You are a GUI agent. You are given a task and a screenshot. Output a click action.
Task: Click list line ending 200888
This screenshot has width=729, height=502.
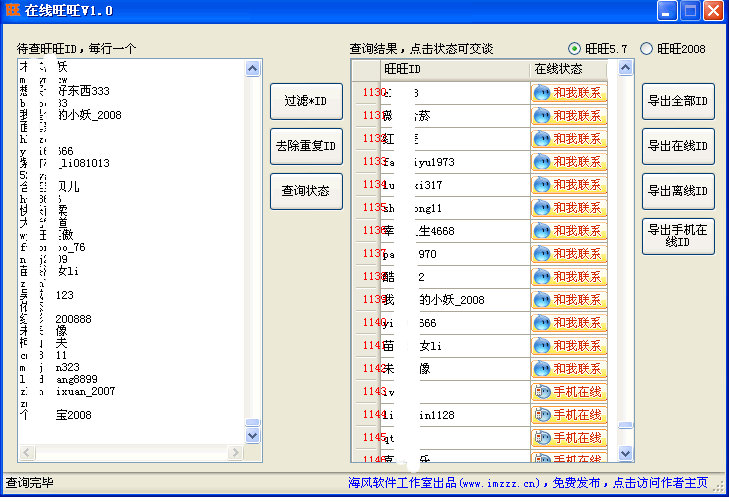56,319
